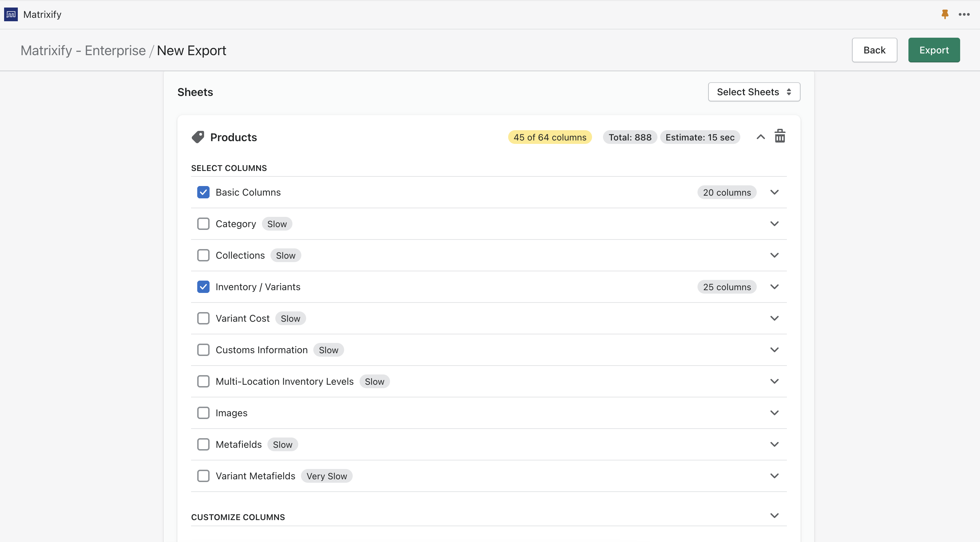Viewport: 980px width, 542px height.
Task: Uncheck the Basic Columns checkbox
Action: click(203, 192)
